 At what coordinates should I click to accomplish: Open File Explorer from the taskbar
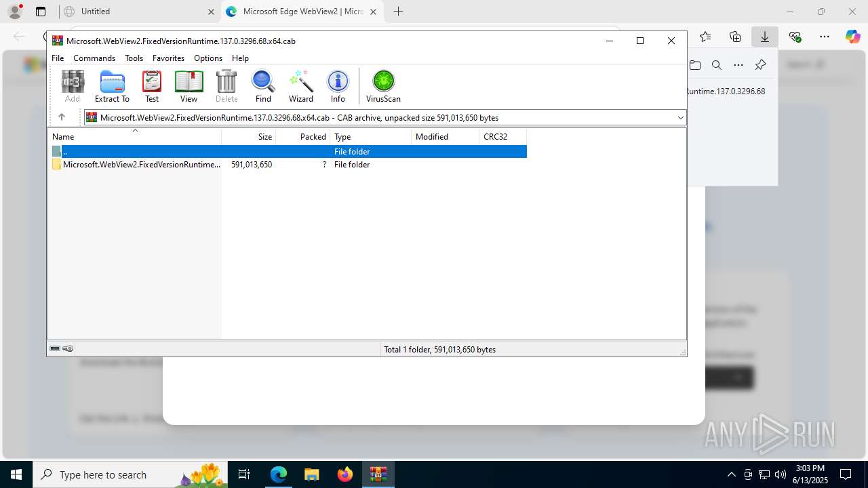[311, 474]
